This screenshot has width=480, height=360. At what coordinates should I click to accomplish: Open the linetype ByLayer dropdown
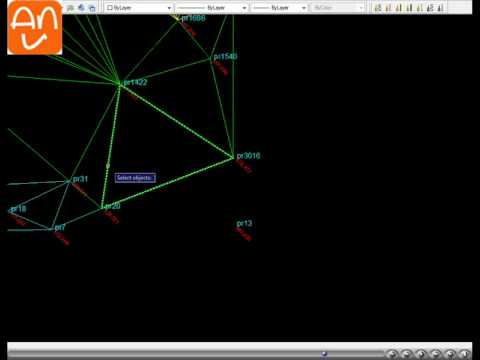tap(212, 7)
